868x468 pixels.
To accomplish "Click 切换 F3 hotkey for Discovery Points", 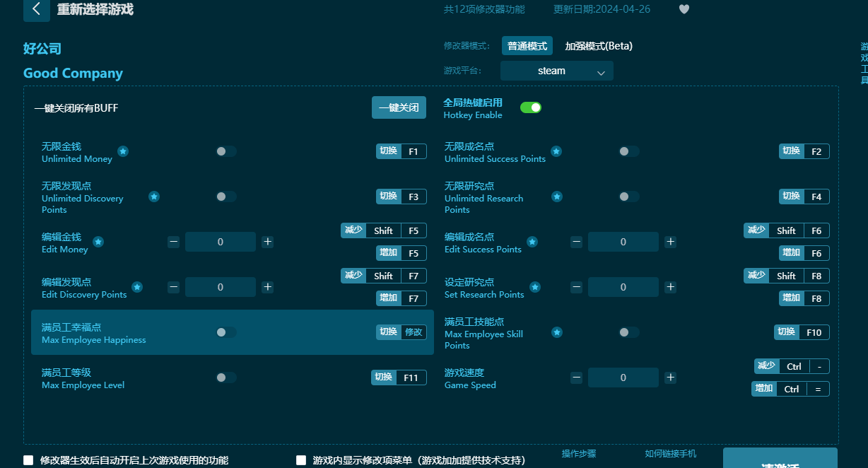I will (401, 197).
